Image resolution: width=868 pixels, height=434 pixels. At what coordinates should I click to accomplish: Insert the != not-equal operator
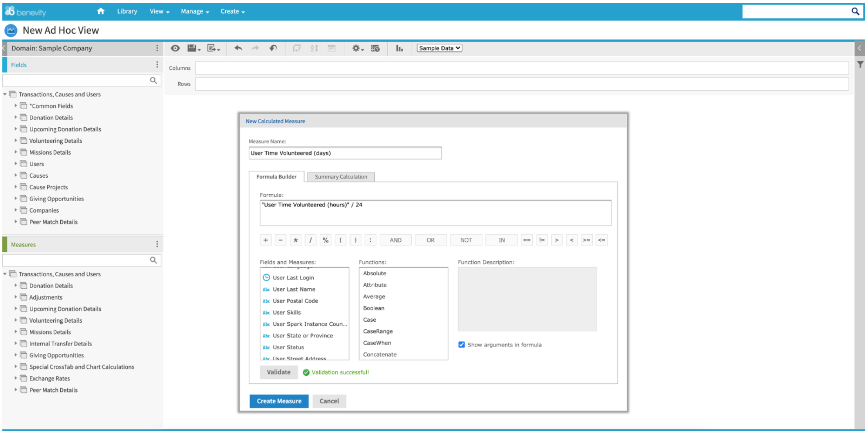tap(542, 240)
